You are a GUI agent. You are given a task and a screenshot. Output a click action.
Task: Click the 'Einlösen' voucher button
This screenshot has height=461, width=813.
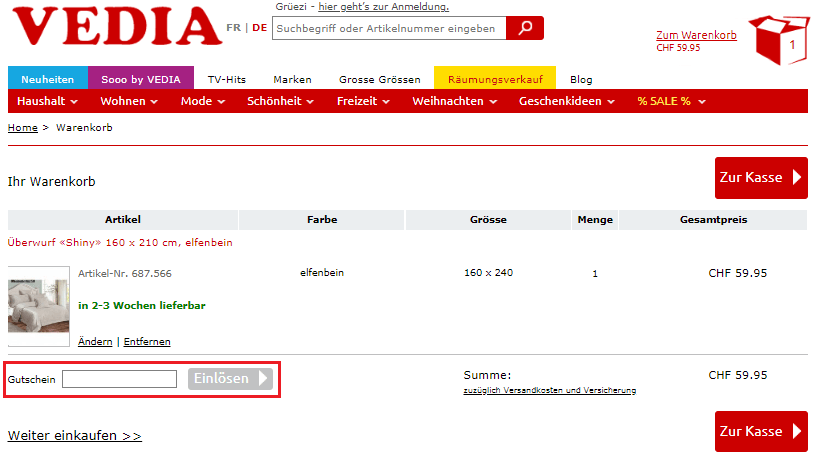tap(230, 379)
